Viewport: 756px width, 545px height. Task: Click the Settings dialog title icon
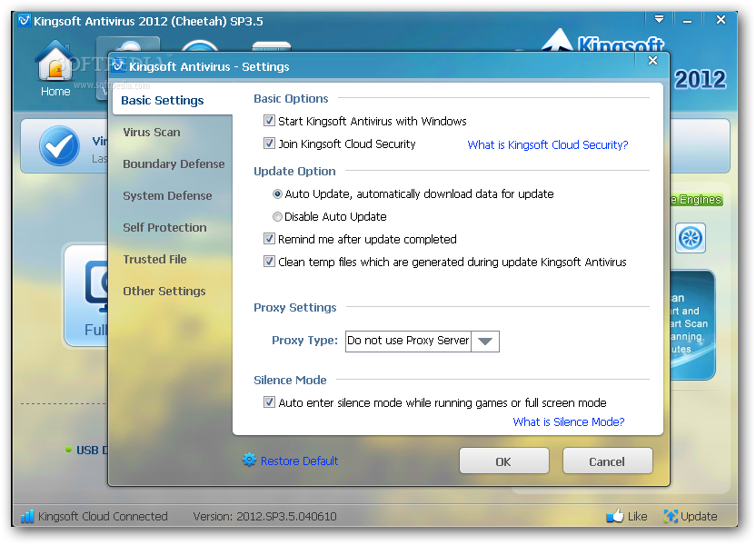point(119,65)
